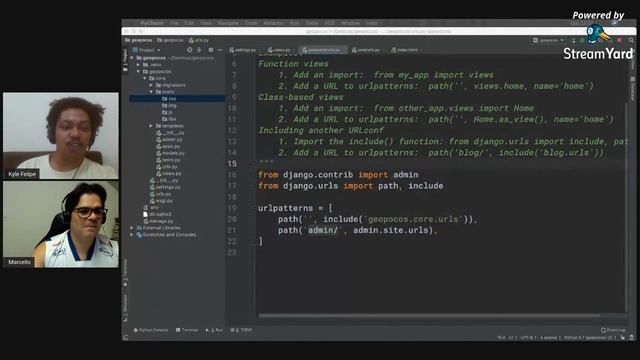Click urls.py breadcrumb in navigation bar
640x360 pixels.
pos(199,40)
